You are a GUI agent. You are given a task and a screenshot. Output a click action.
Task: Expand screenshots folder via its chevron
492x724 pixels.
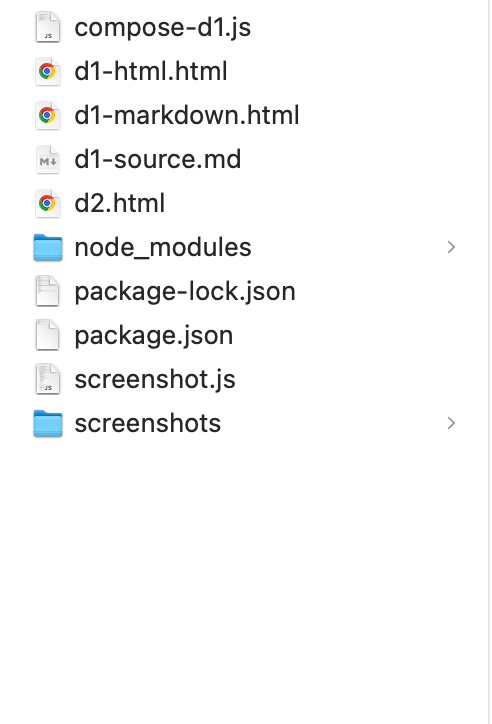pos(451,423)
